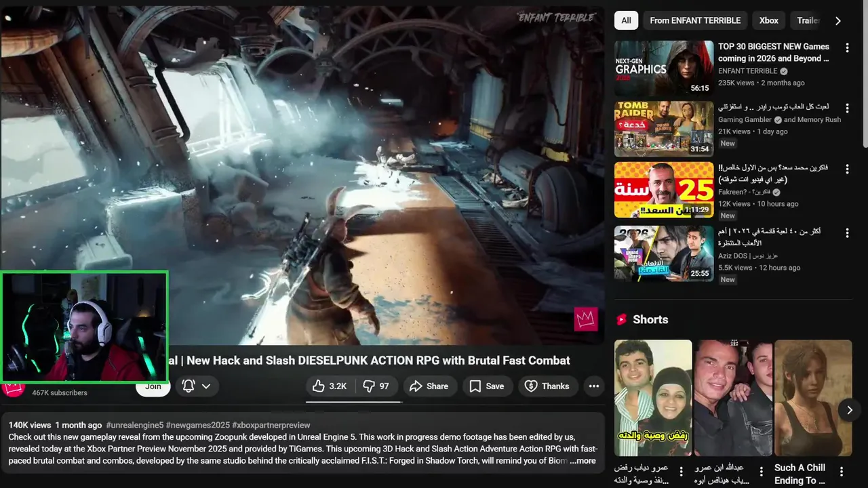Show more filter chips with right arrow

pos(838,21)
